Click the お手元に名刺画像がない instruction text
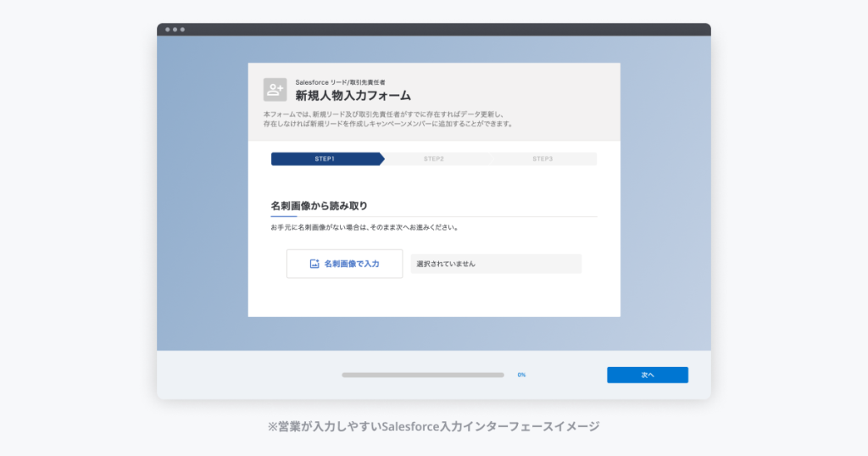The image size is (868, 456). (364, 227)
